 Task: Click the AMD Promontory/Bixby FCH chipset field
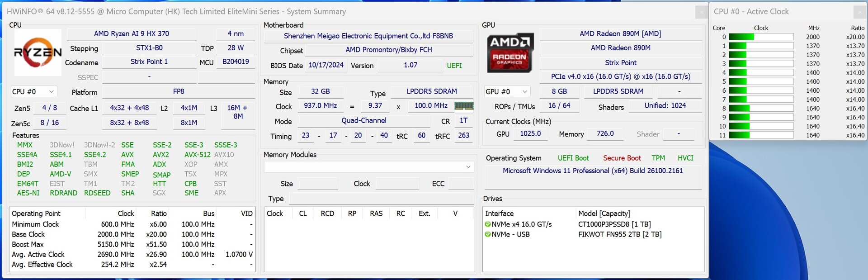coord(389,50)
